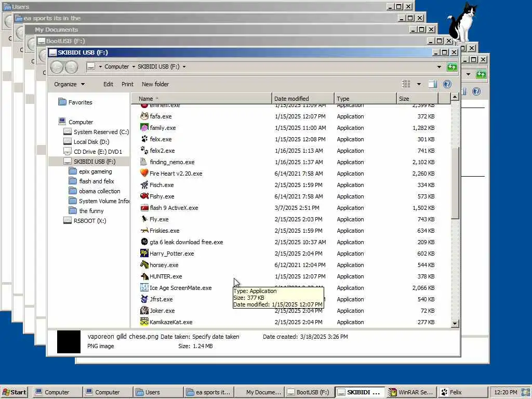Screen dimensions: 532x399
Task: Select the horsey.exe horse icon
Action: point(144,264)
